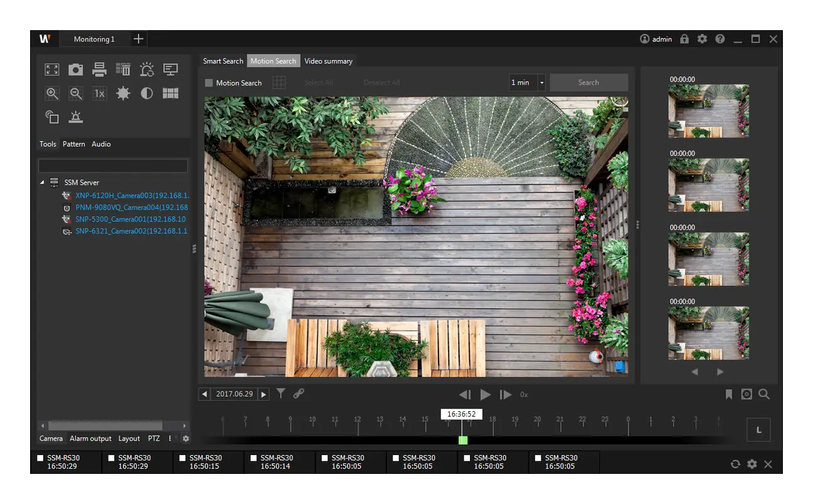Refresh the event list bar
Viewport: 813px width, 504px height.
[x=735, y=465]
